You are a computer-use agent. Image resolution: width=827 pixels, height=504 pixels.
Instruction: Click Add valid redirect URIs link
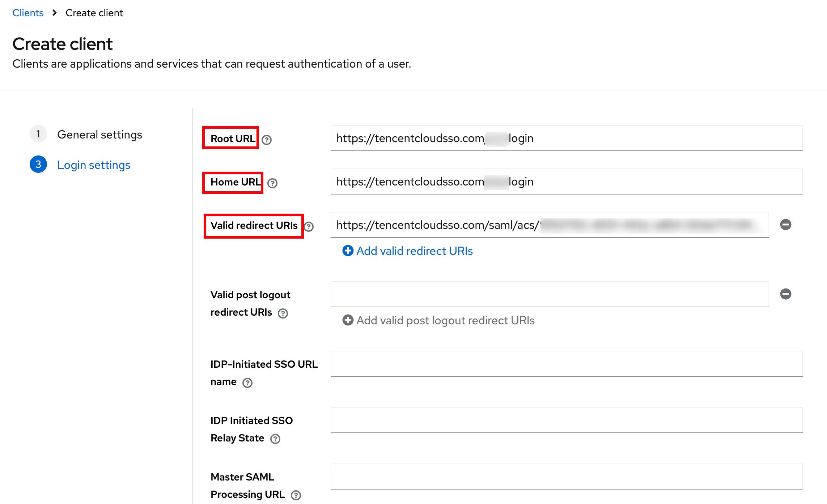pyautogui.click(x=415, y=251)
